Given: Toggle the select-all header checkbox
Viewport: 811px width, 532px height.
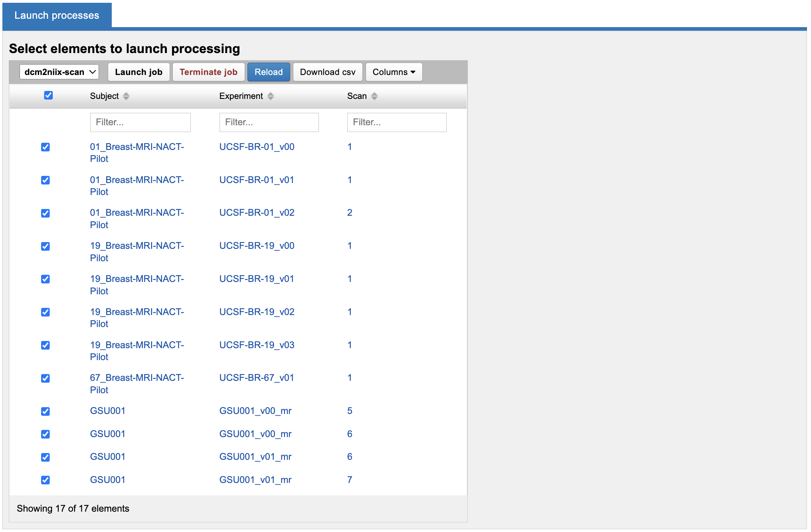Looking at the screenshot, I should click(x=48, y=95).
